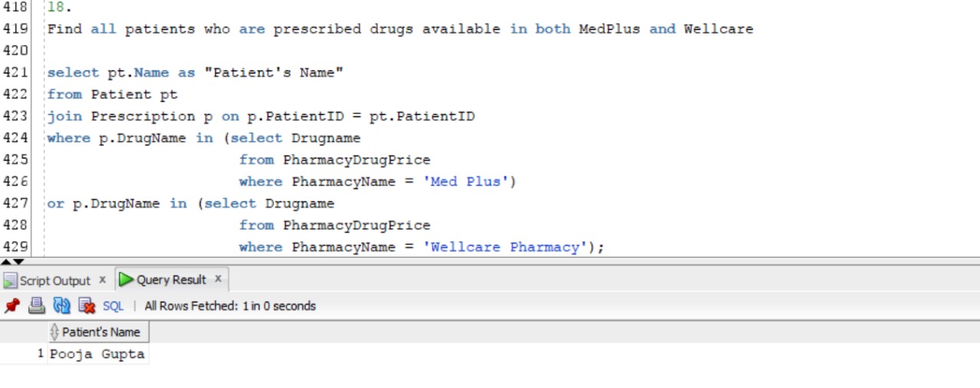Click the Refresh query result icon
Screen dimensions: 980x388
tap(61, 306)
